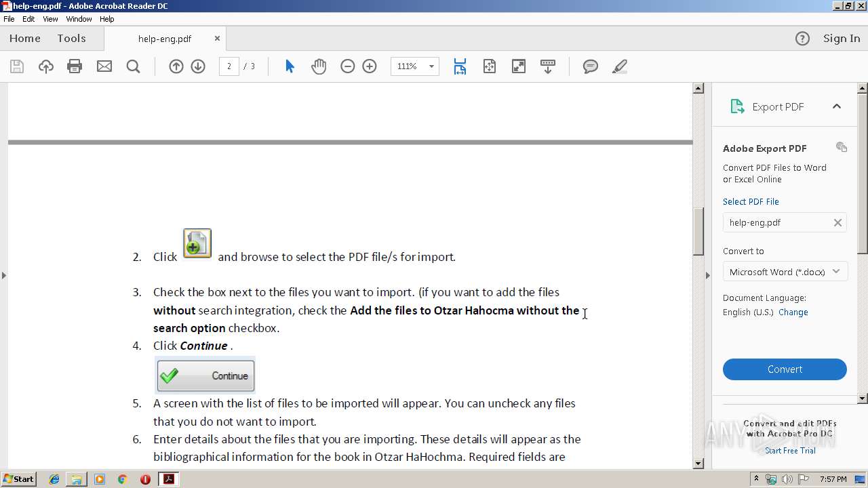Open the File menu

(9, 19)
